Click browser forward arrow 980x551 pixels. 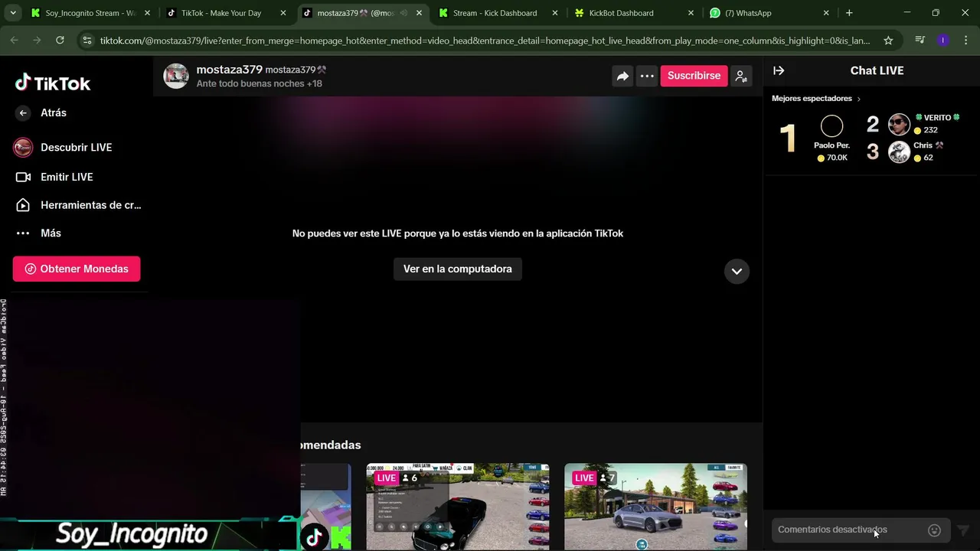[37, 41]
